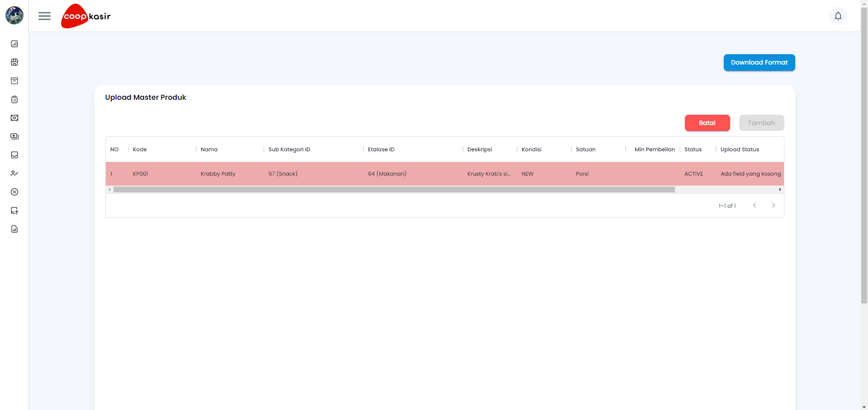
Task: Click the Download Format button
Action: pos(759,62)
